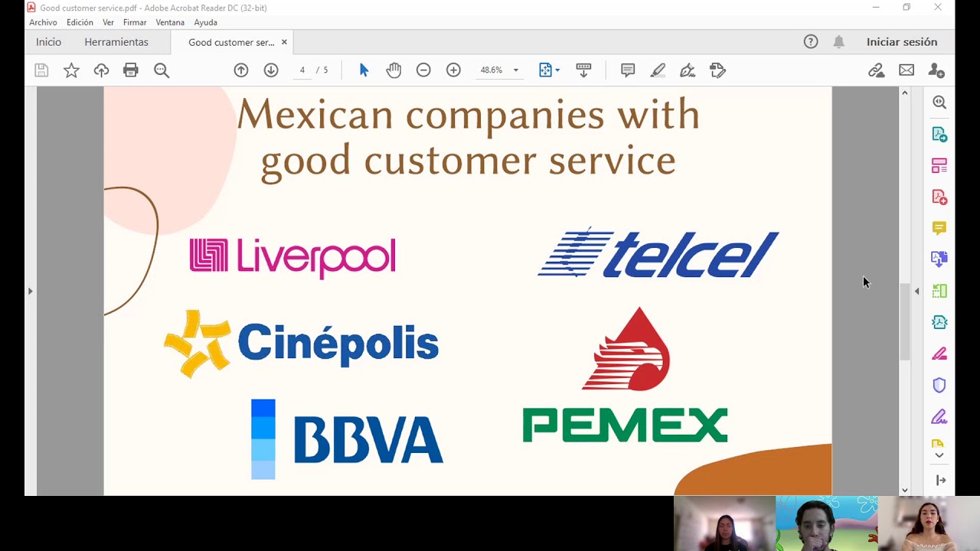
Task: Add a comment note
Action: point(628,70)
